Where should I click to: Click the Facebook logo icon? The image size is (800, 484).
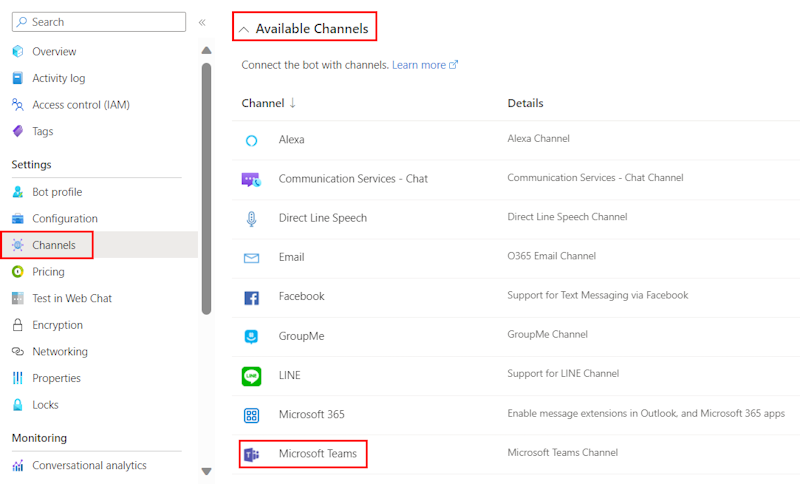(252, 298)
